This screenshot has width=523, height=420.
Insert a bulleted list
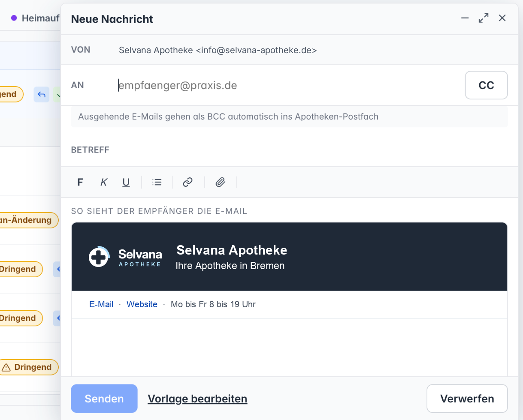pyautogui.click(x=157, y=182)
